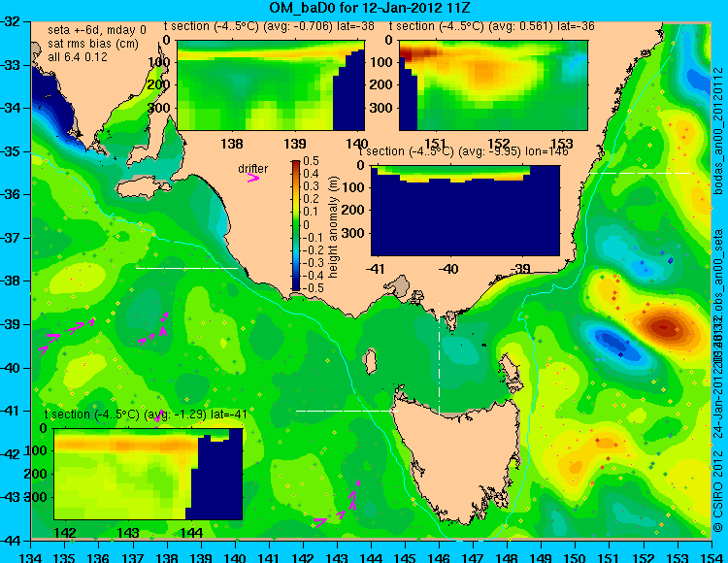
Task: Open the lat=-36 temperature section inset
Action: (x=493, y=85)
